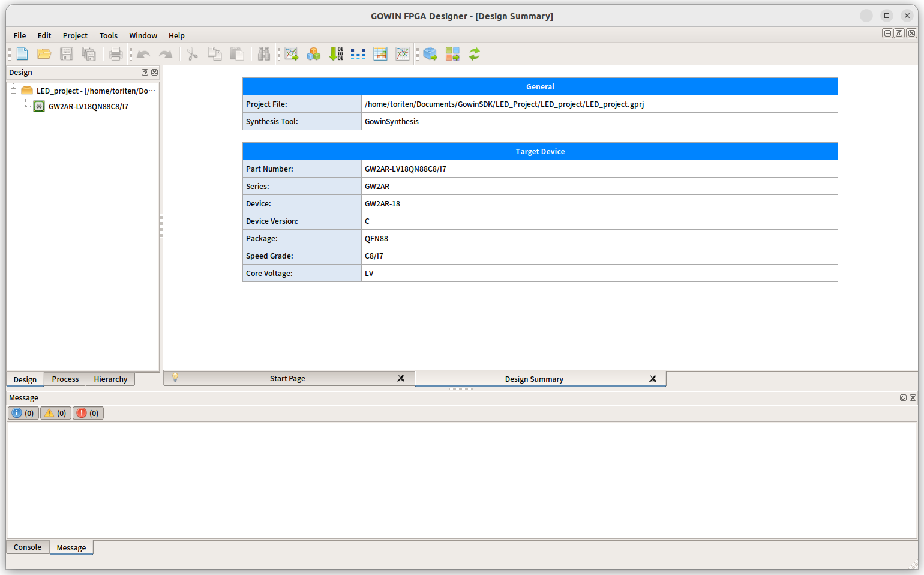Select the LED_project tree item
Screen dimensions: 924x575
point(95,91)
